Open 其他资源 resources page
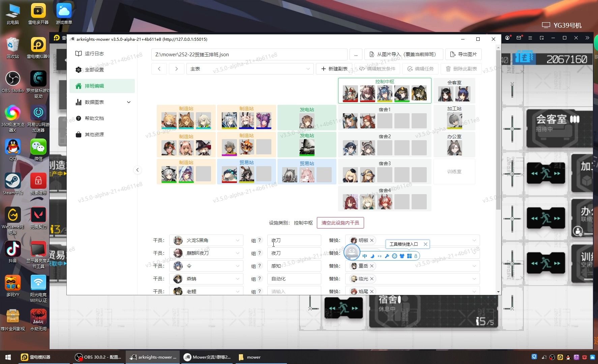Image resolution: width=598 pixels, height=364 pixels. (x=102, y=134)
